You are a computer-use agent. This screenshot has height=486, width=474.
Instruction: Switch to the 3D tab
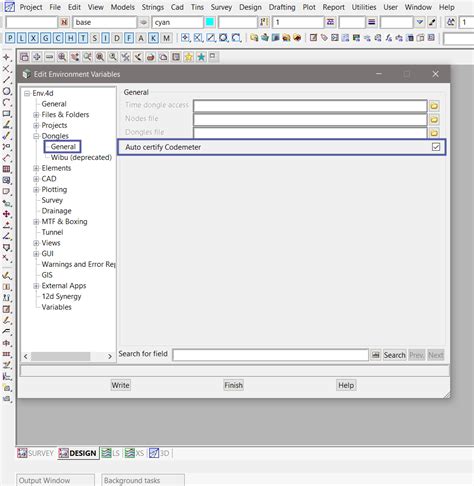(159, 453)
